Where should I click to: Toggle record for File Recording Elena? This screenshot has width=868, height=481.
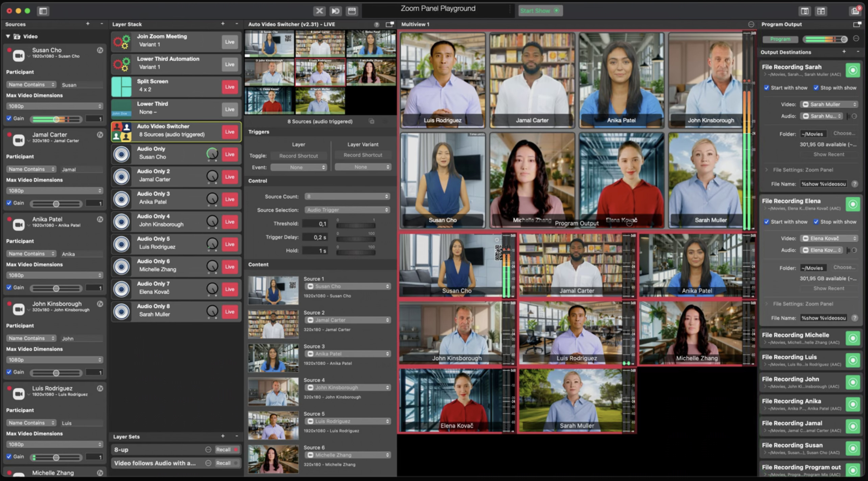pyautogui.click(x=853, y=204)
